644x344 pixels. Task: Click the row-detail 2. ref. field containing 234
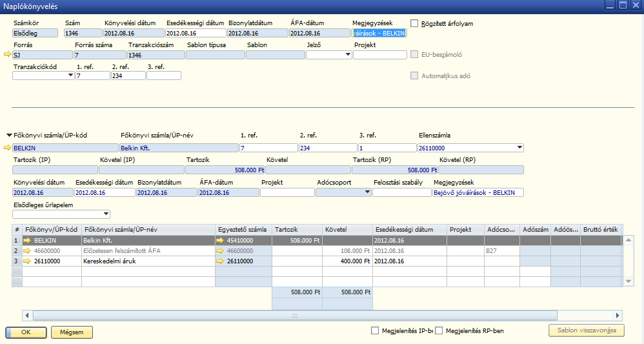click(x=328, y=148)
